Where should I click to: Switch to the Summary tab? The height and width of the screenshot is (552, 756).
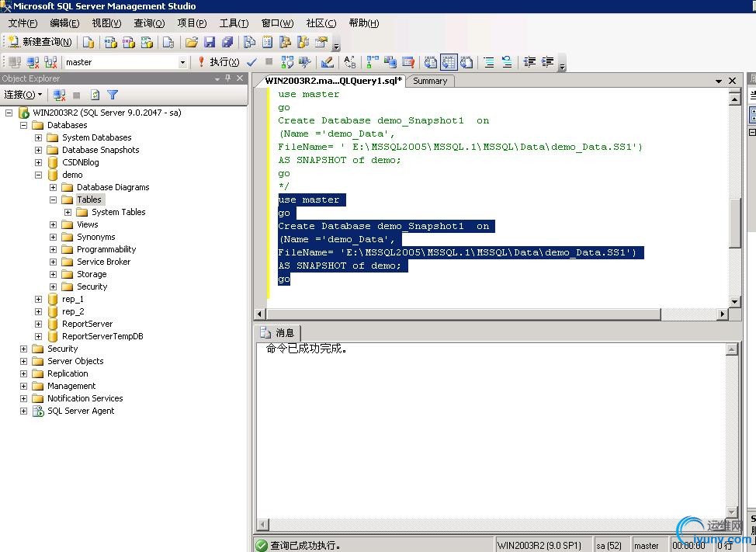[x=430, y=81]
